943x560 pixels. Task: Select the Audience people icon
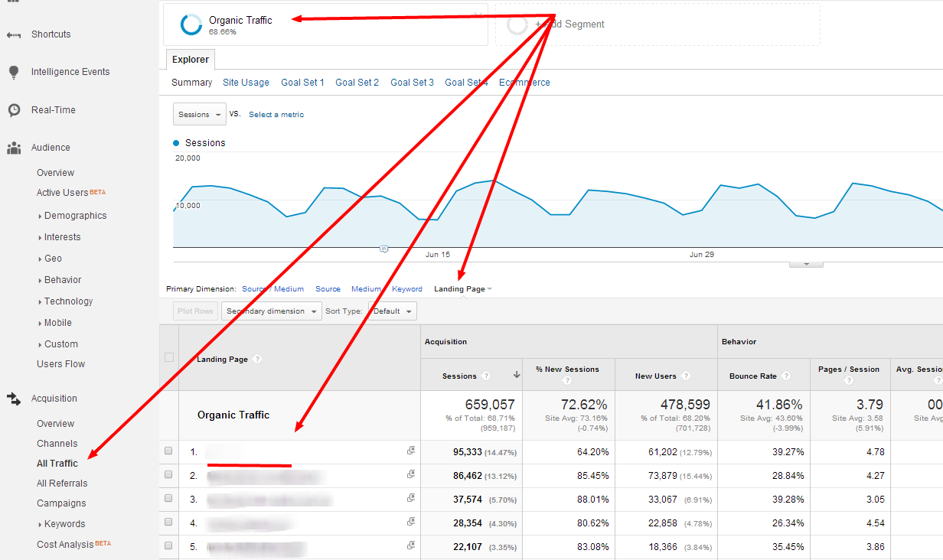pyautogui.click(x=15, y=147)
